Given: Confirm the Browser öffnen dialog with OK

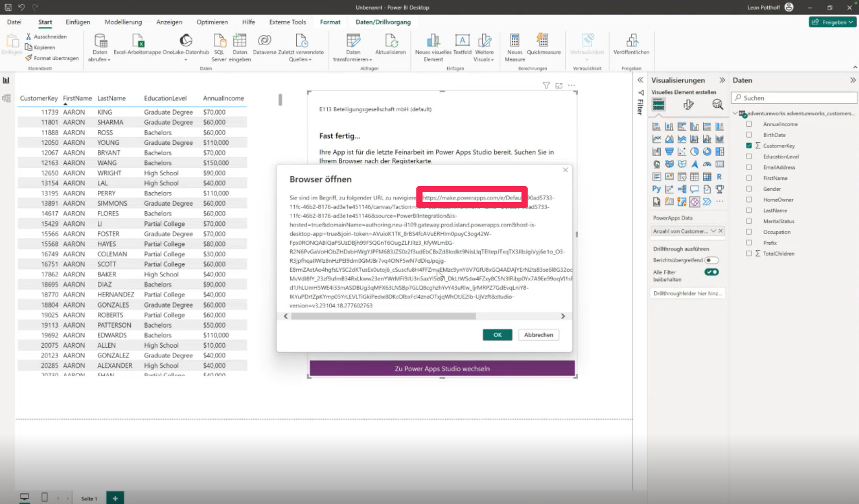Looking at the screenshot, I should coord(497,335).
